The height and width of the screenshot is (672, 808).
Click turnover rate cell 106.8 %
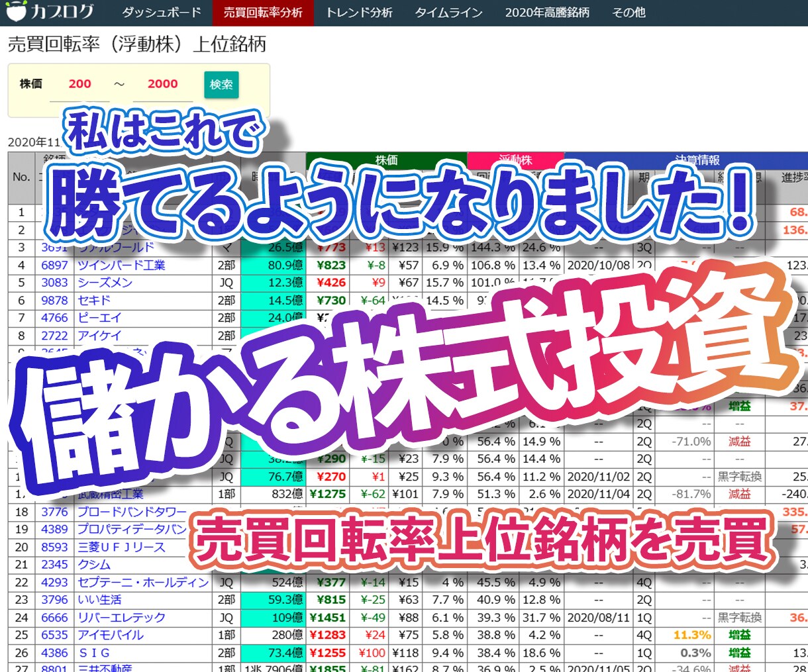[x=493, y=265]
